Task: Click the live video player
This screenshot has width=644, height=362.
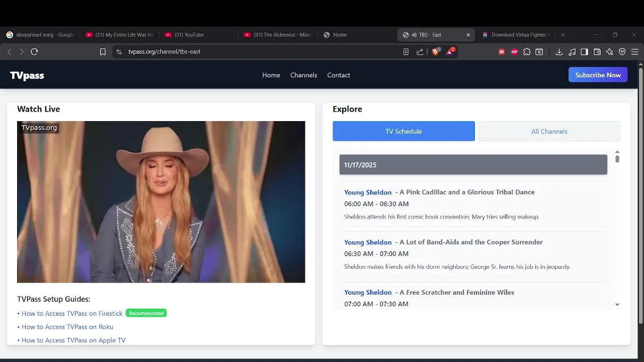Action: coord(161,202)
